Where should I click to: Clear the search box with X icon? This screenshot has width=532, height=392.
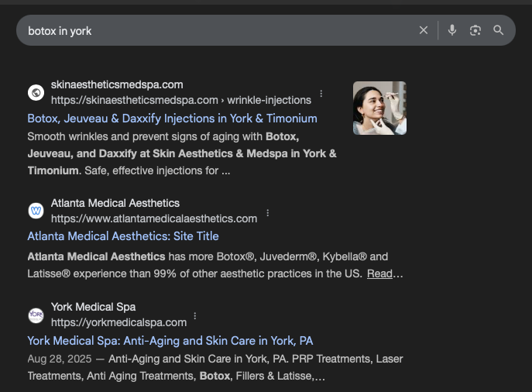pos(423,30)
